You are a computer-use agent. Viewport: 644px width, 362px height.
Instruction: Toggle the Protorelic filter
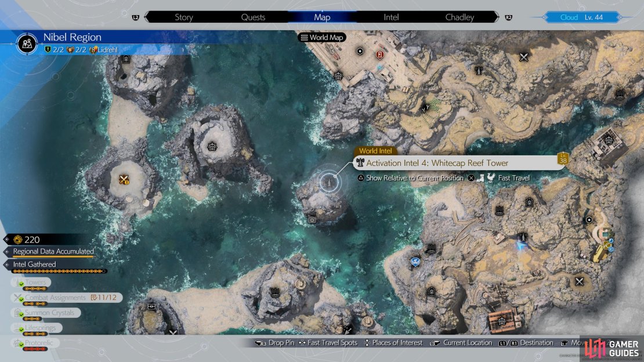click(35, 343)
